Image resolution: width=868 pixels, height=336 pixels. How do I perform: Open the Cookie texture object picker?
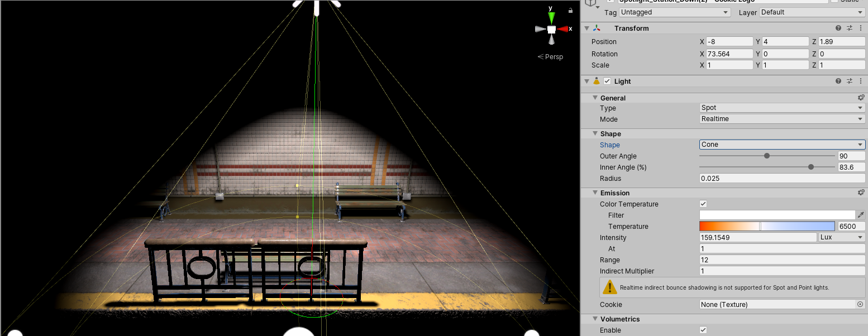pos(860,304)
